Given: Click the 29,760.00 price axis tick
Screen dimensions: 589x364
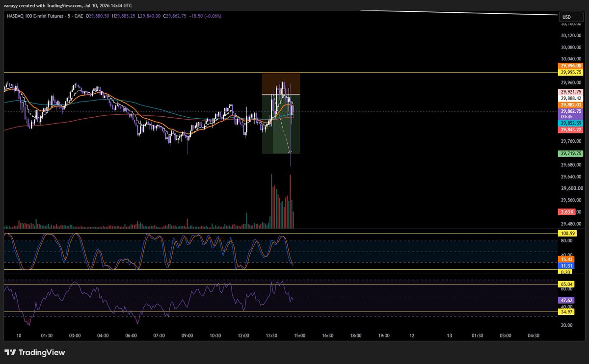Looking at the screenshot, I should click(x=570, y=141).
